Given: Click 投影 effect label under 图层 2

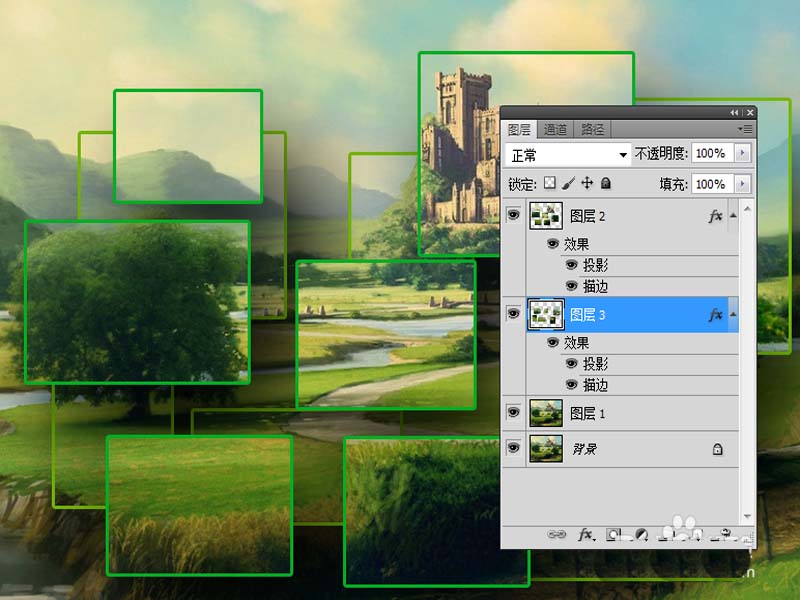Looking at the screenshot, I should click(595, 265).
